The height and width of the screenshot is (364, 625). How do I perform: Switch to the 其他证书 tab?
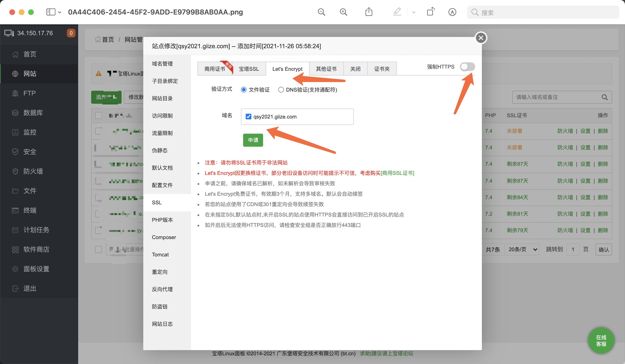pyautogui.click(x=326, y=69)
